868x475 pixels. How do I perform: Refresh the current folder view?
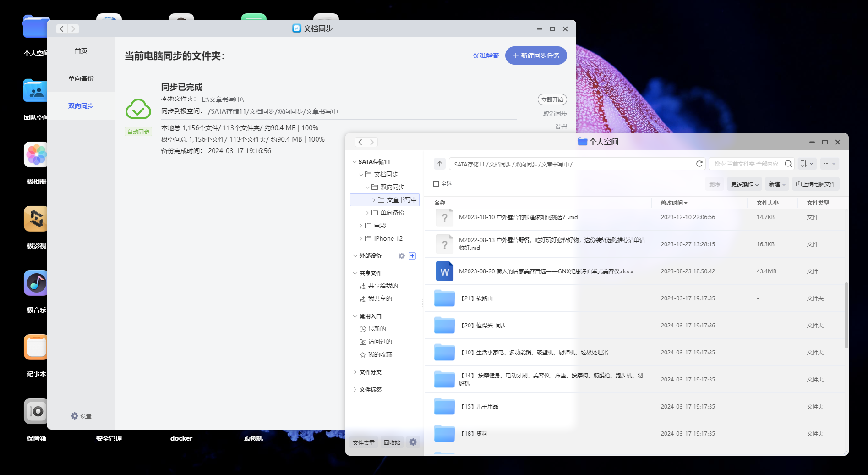(x=699, y=163)
